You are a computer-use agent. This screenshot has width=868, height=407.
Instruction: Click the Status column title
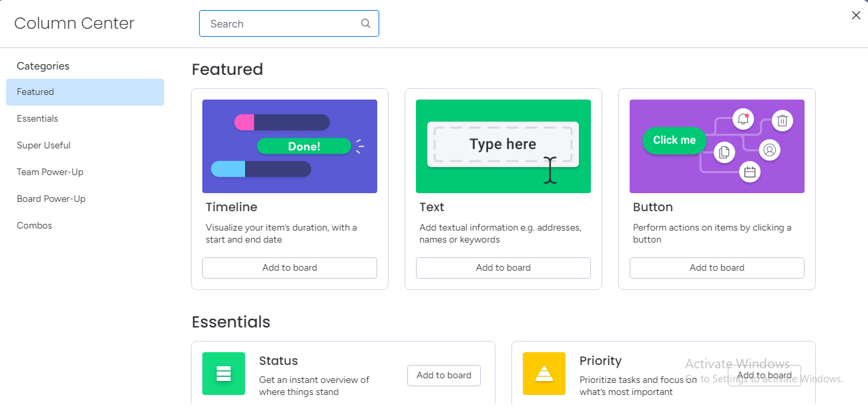point(278,361)
